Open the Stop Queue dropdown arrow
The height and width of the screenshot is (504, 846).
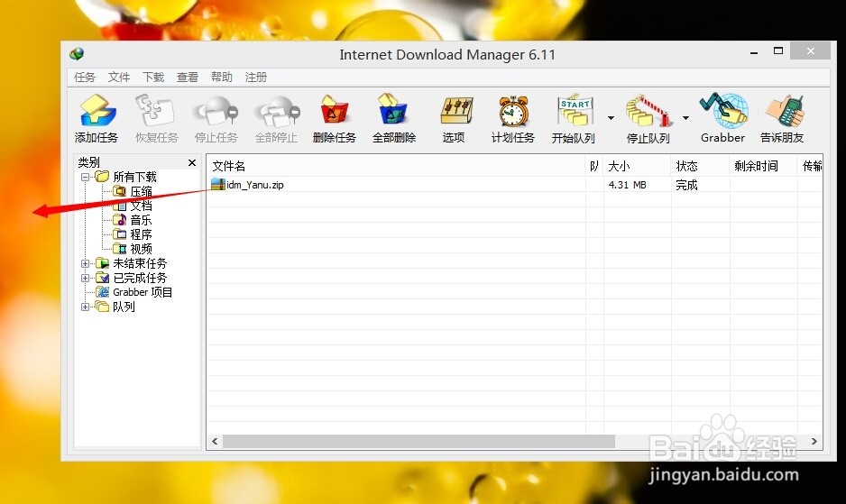point(685,118)
